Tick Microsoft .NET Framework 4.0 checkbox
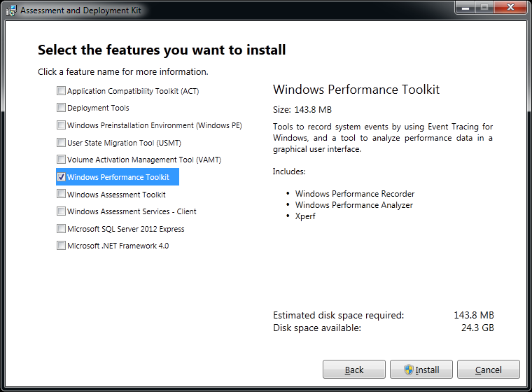This screenshot has width=532, height=392. (61, 246)
